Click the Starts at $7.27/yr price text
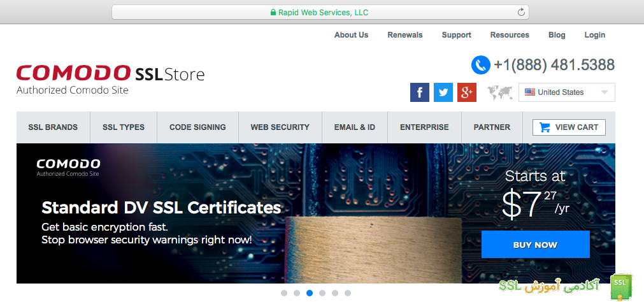Image resolution: width=644 pixels, height=302 pixels. tap(535, 194)
